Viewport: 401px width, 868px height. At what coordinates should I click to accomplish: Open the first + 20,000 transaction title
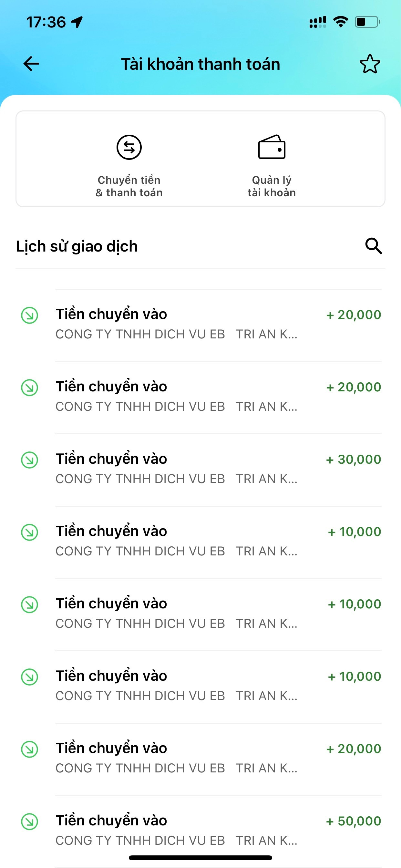pyautogui.click(x=111, y=314)
